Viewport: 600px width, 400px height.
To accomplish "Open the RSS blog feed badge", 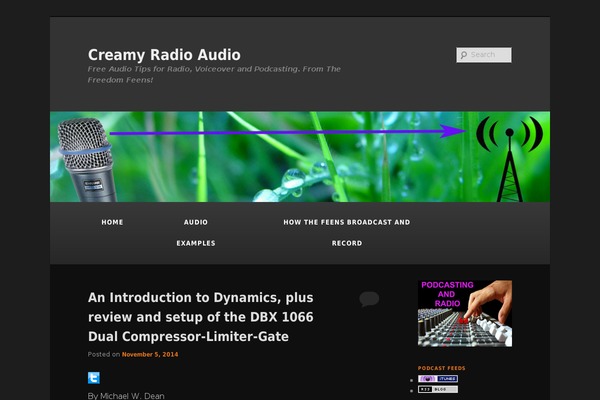I will [x=438, y=389].
